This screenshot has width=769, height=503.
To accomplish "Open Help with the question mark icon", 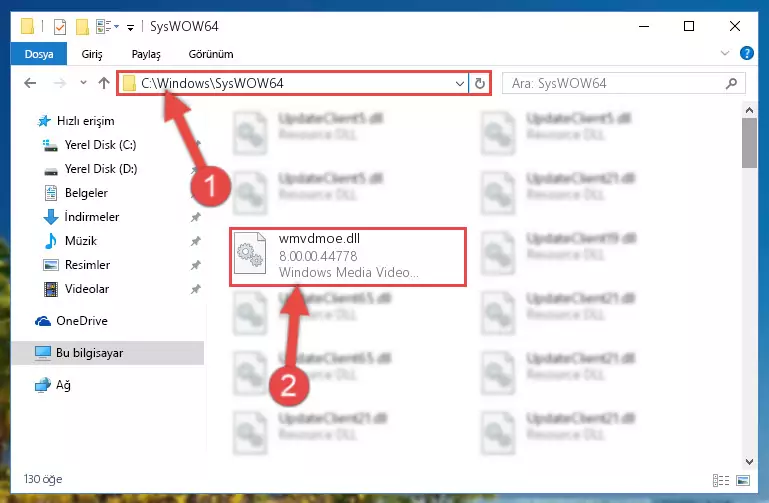I will click(746, 53).
